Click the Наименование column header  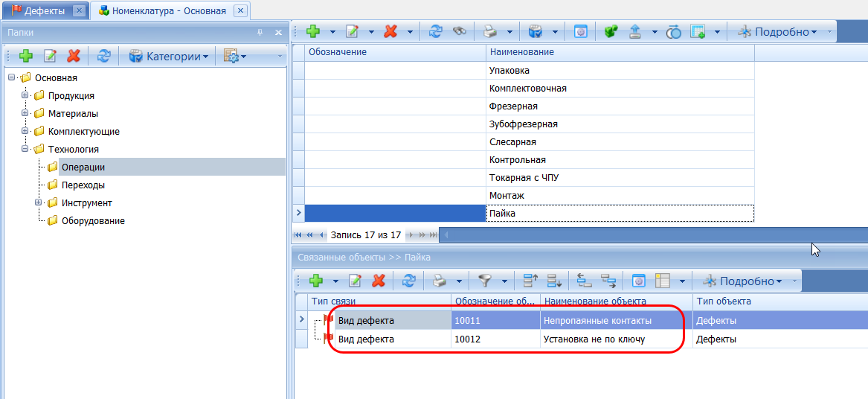521,52
